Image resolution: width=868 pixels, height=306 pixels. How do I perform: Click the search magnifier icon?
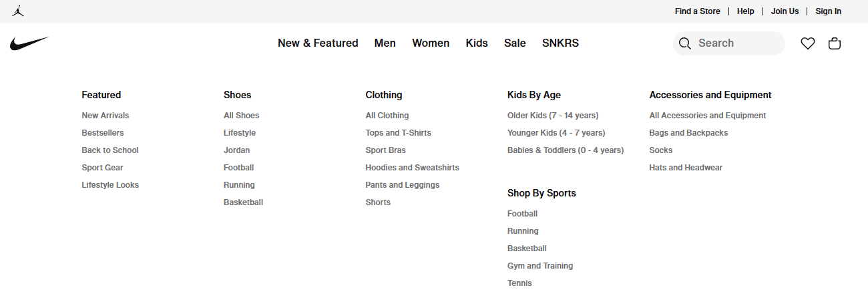click(x=684, y=43)
